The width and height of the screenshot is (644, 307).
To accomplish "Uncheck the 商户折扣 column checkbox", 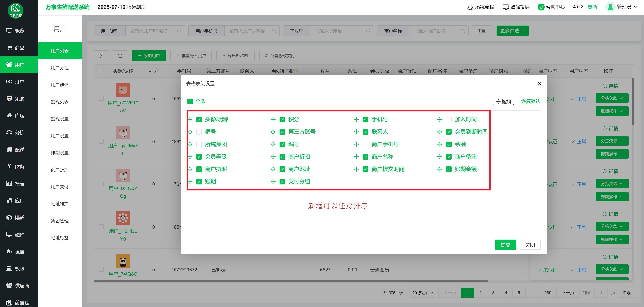I will pos(282,157).
